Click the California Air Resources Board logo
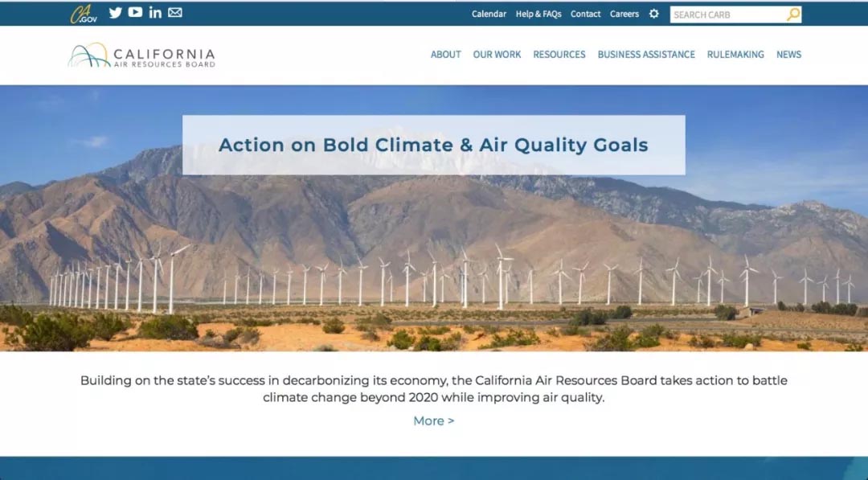 pos(141,55)
